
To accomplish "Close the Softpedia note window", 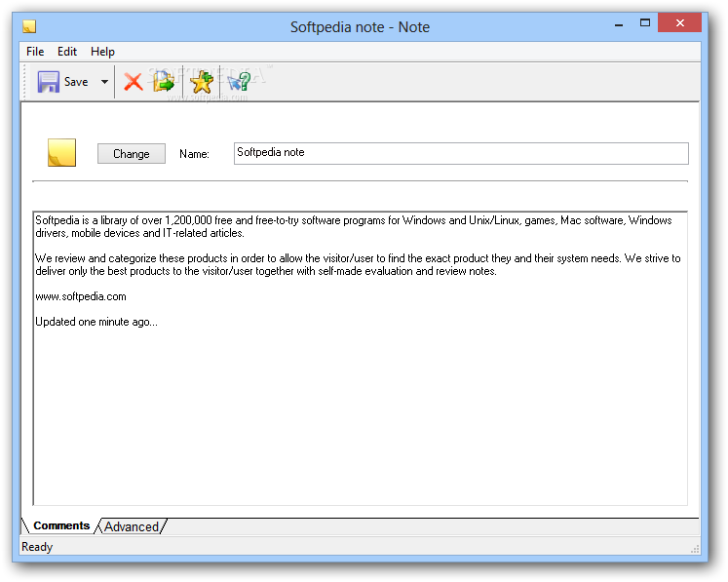I will click(679, 22).
